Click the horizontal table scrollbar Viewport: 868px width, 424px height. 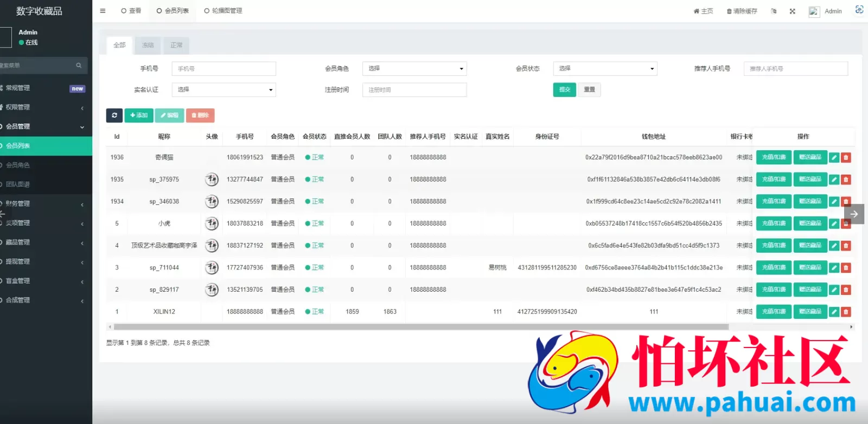tap(420, 327)
